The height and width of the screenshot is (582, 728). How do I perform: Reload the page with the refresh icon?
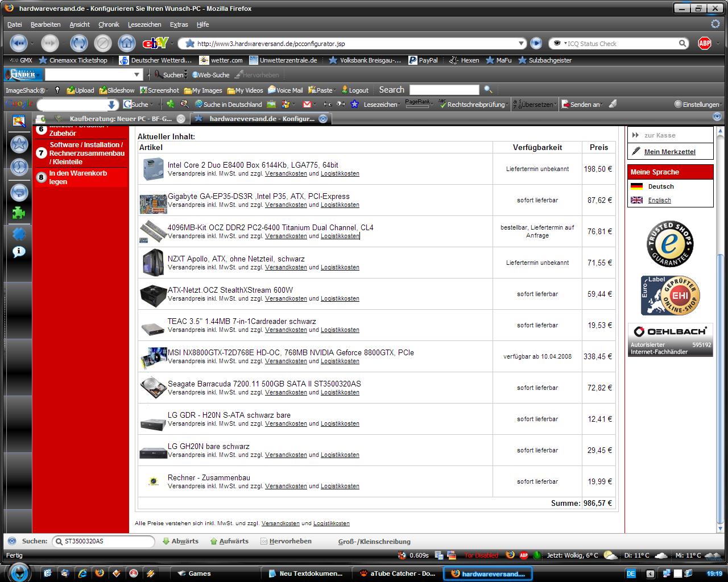point(78,43)
